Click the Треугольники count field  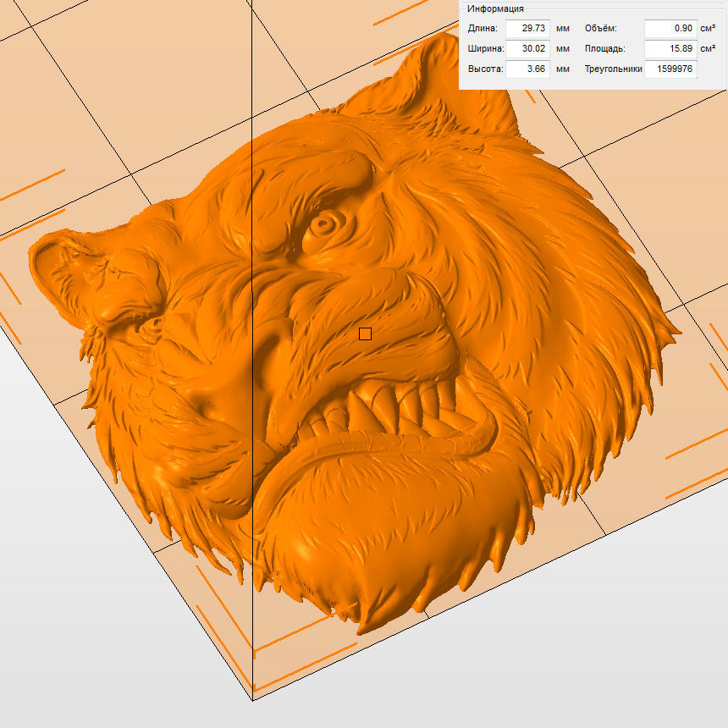(x=670, y=69)
